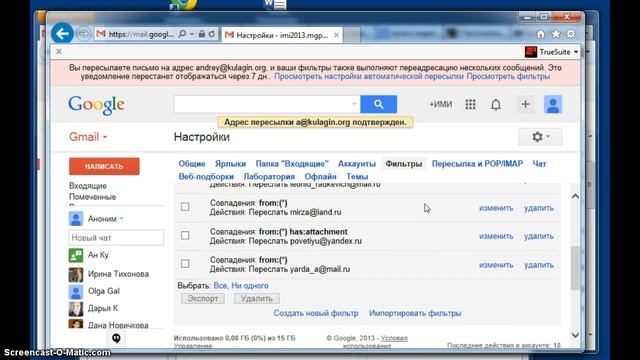Select the Фильтры settings tab
The height and width of the screenshot is (360, 640).
pyautogui.click(x=404, y=164)
